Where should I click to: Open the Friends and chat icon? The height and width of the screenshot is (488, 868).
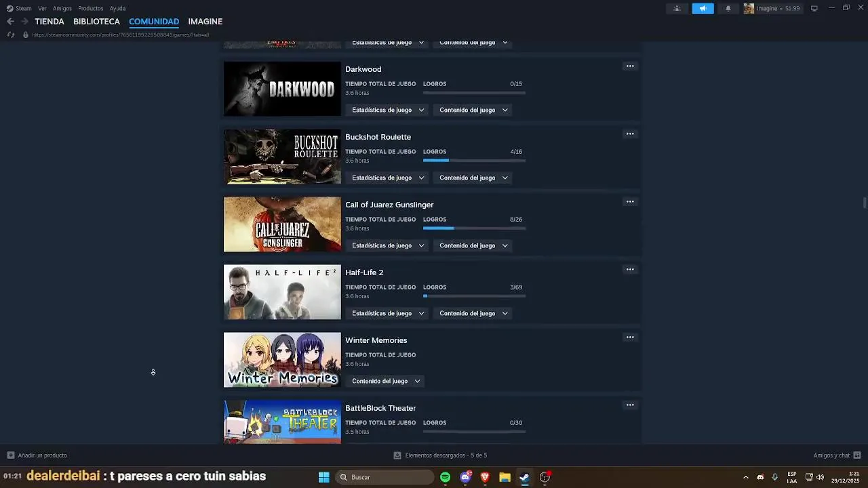click(x=857, y=455)
